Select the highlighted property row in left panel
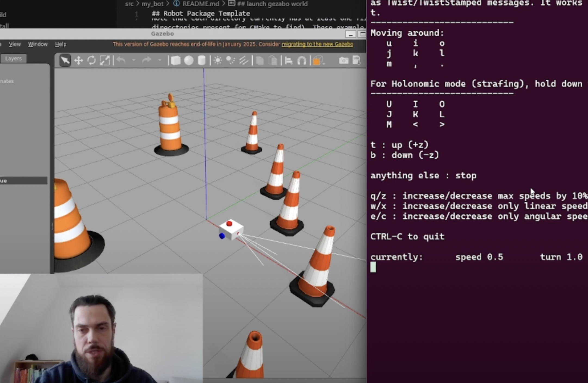Screen dimensions: 588x383 click(24, 181)
